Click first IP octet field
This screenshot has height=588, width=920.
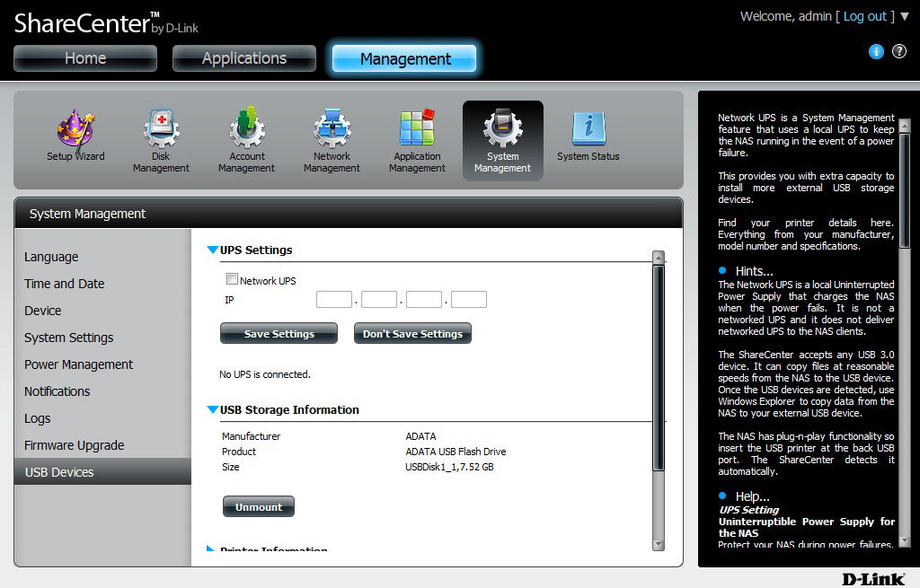coord(334,300)
